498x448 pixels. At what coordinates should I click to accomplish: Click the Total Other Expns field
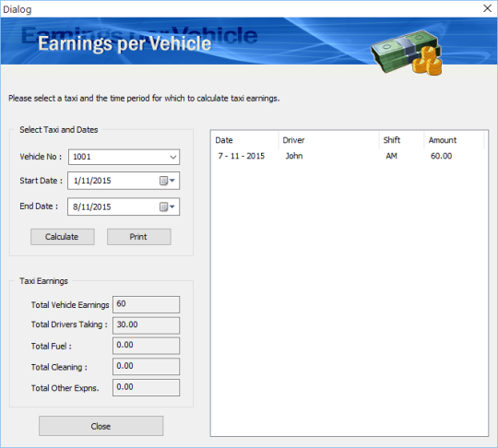pyautogui.click(x=146, y=387)
